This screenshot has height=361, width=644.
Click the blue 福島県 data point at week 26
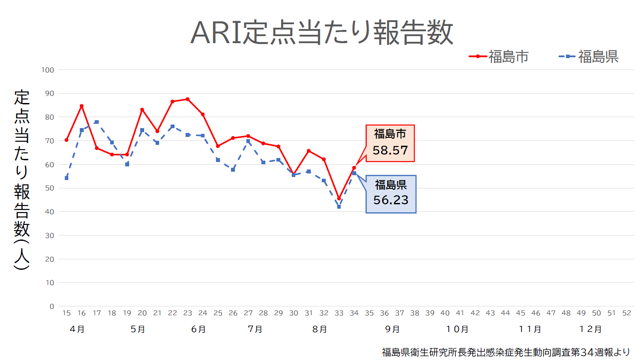[233, 169]
